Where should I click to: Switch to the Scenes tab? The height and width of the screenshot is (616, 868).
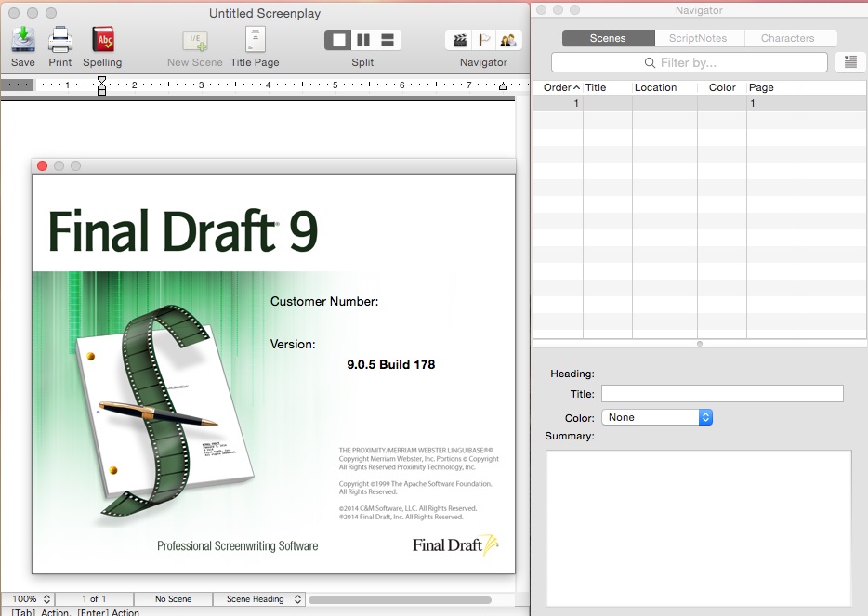click(x=608, y=38)
